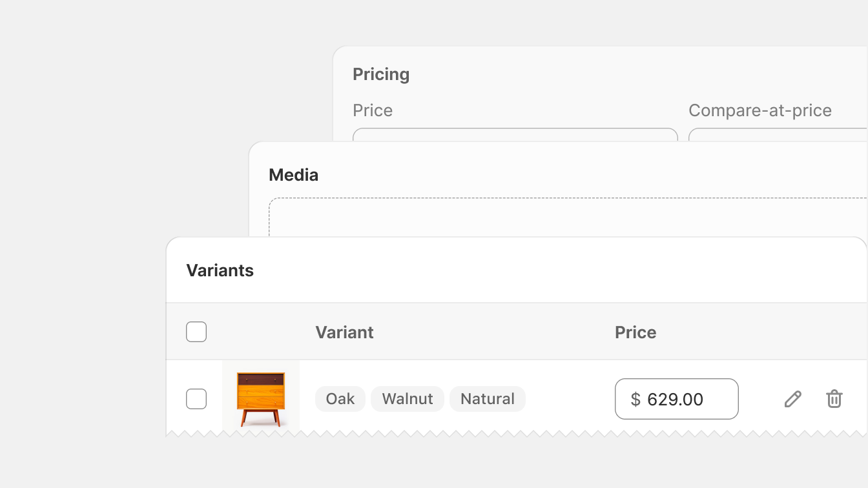Click the dollar sign in the variant price box
This screenshot has height=488, width=868.
[635, 399]
